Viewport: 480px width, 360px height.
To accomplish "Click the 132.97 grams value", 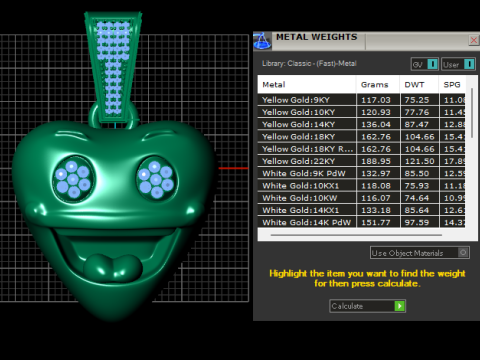I will [376, 173].
